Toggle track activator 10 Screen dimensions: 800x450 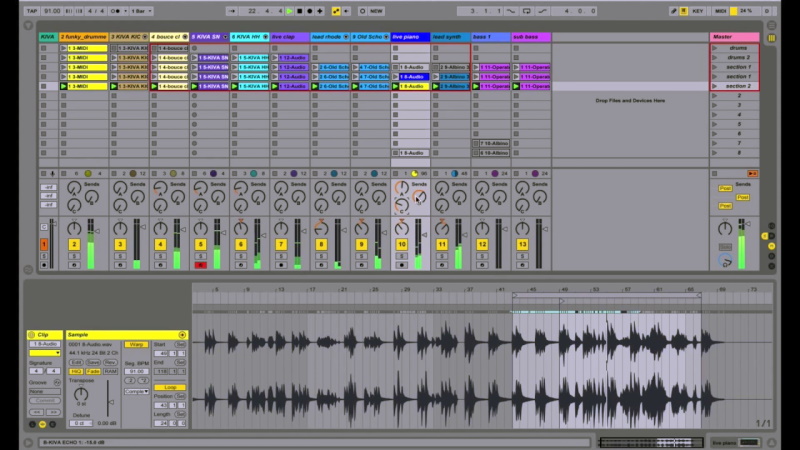pyautogui.click(x=402, y=244)
